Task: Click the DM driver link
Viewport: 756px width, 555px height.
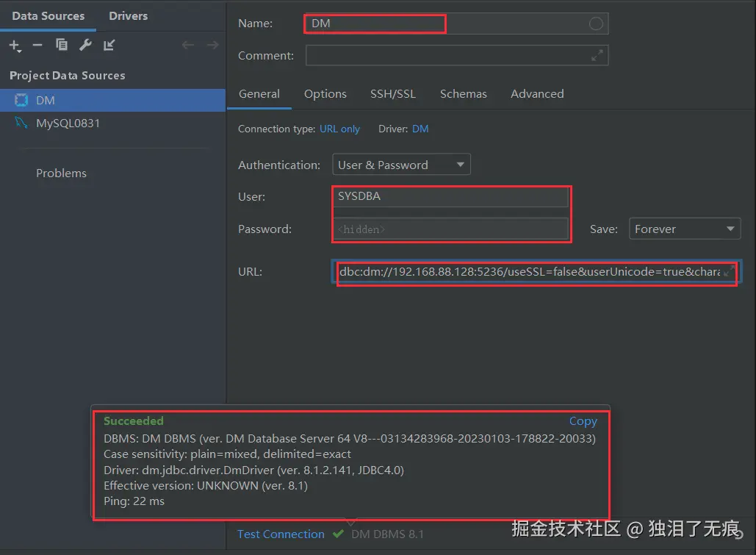Action: click(420, 129)
